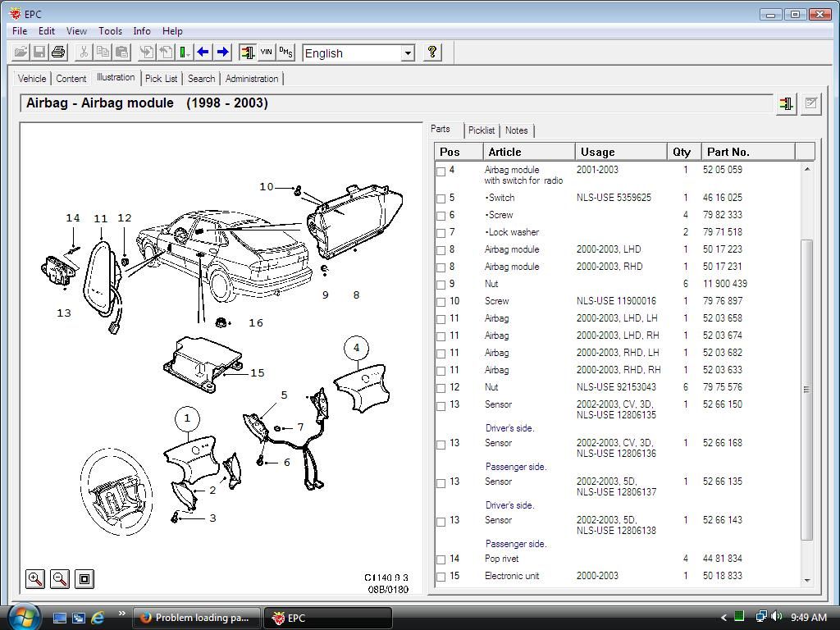Tick the checkbox beside the Nut row

[x=441, y=284]
